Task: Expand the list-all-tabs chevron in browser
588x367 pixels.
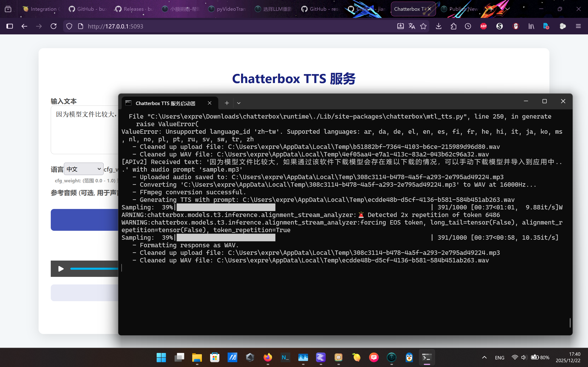Action: tap(507, 9)
